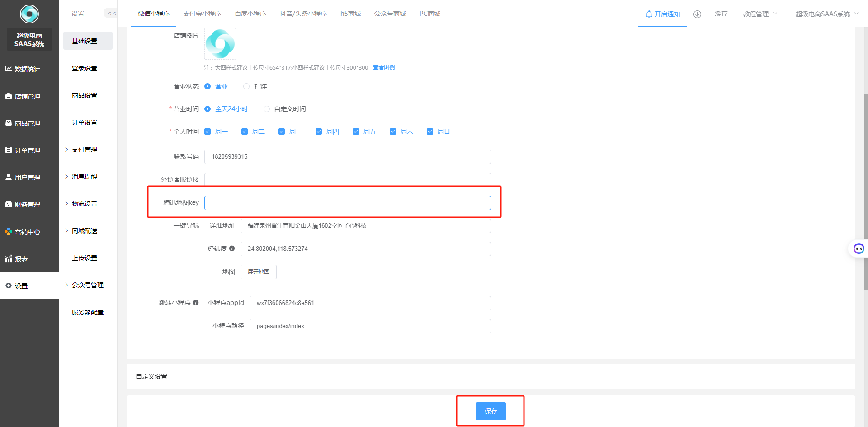Collapse the settings submenu with << button

pos(111,14)
